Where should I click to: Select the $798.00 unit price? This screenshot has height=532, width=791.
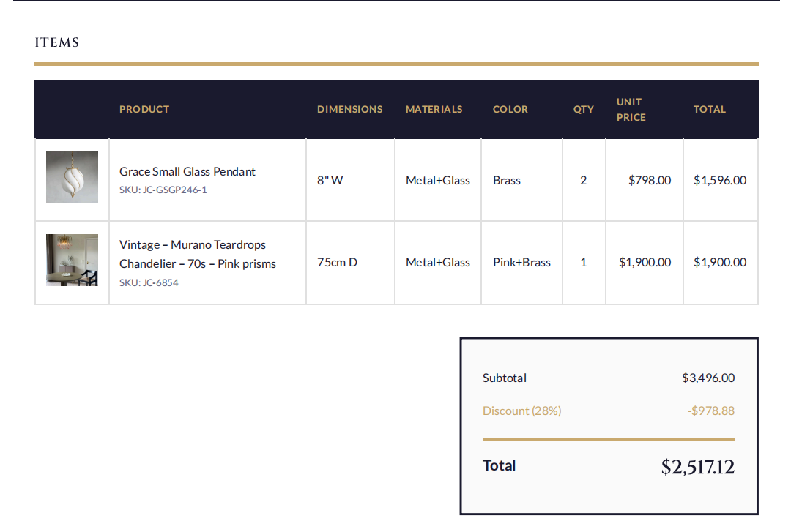coord(650,181)
